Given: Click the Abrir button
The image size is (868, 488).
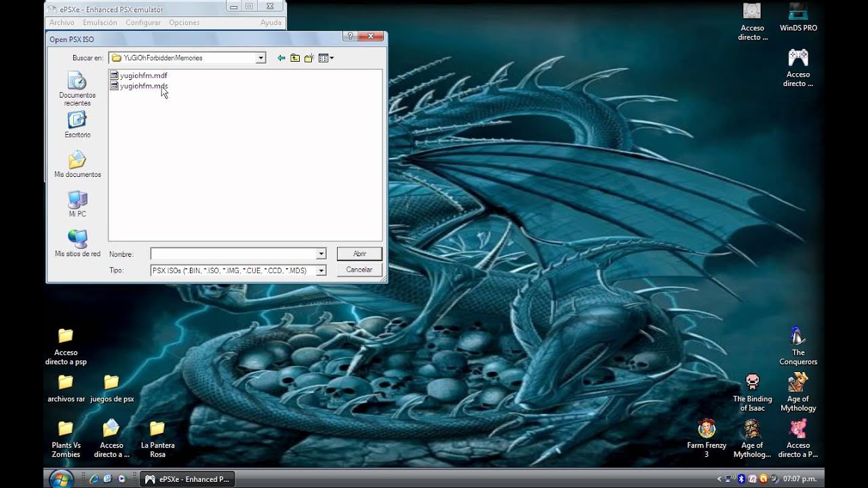Looking at the screenshot, I should [359, 253].
